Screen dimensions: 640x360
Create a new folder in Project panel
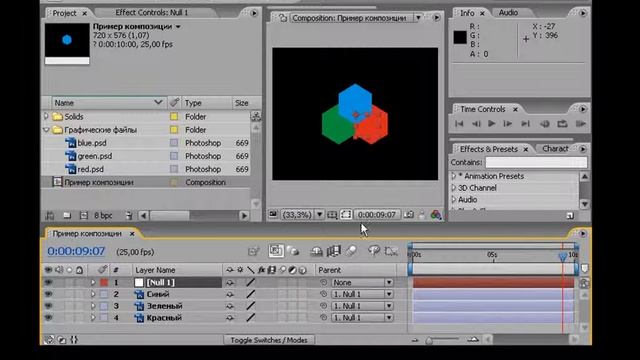pyautogui.click(x=67, y=215)
